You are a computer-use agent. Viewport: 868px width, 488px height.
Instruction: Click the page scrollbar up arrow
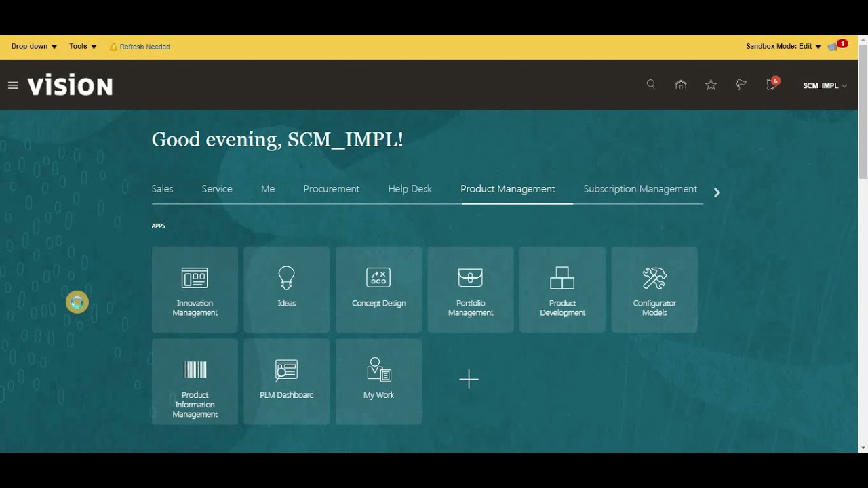click(x=863, y=39)
